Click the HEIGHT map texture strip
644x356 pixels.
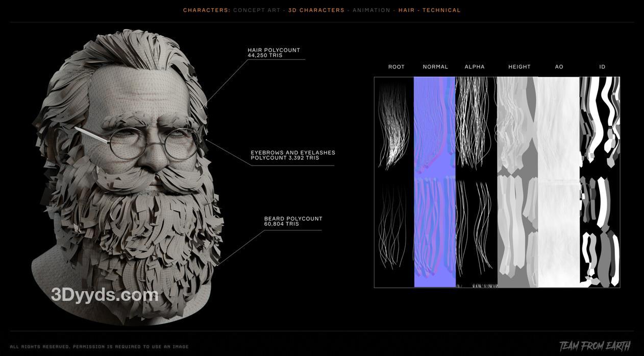(517, 182)
